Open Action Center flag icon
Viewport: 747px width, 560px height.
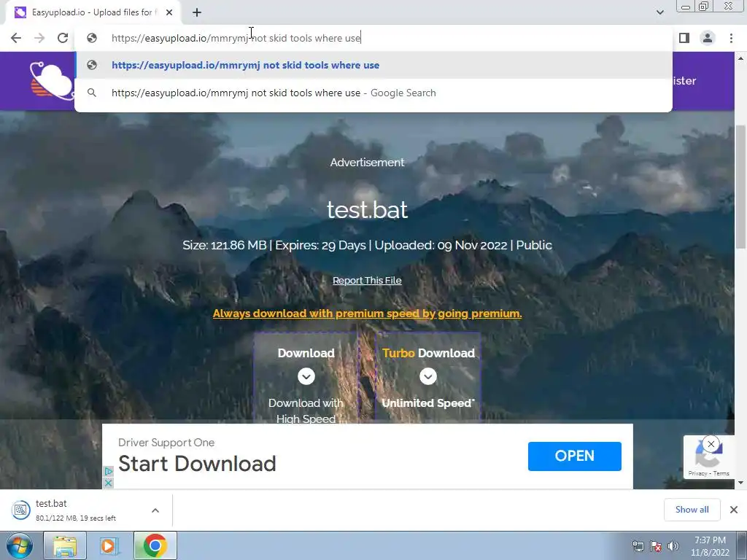point(656,546)
